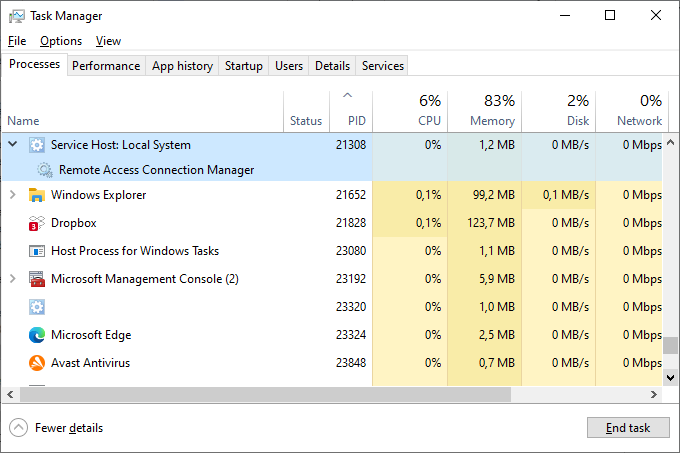Click the Dropbox process icon

37,223
